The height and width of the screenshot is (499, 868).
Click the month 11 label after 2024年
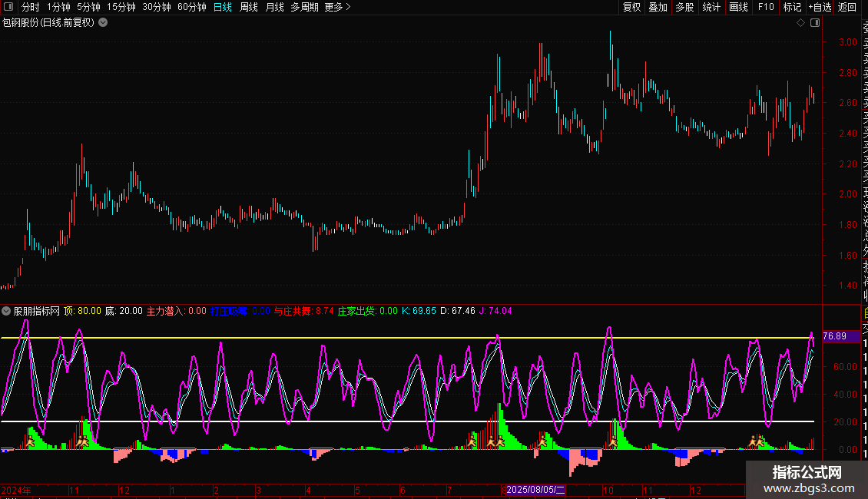coord(75,490)
